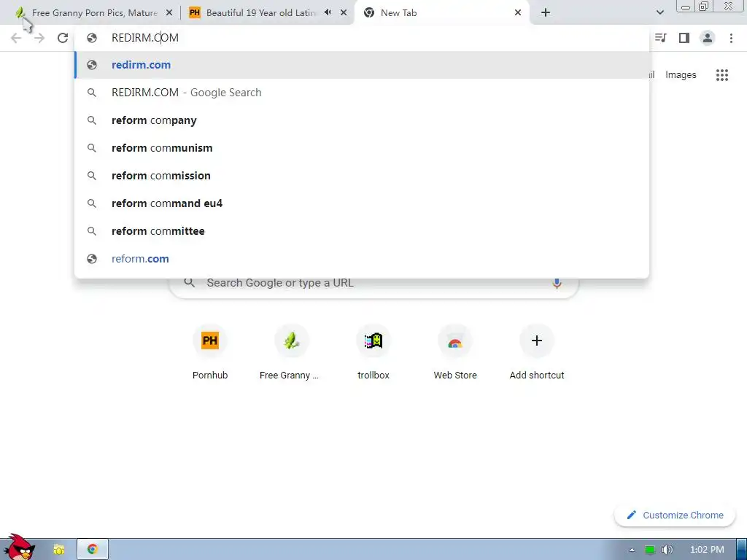Open the Free Granny shortcut tile
The width and height of the screenshot is (747, 560).
[292, 353]
